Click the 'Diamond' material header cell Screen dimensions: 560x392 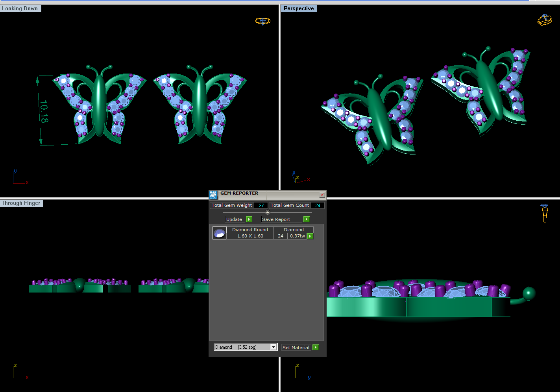tap(294, 230)
